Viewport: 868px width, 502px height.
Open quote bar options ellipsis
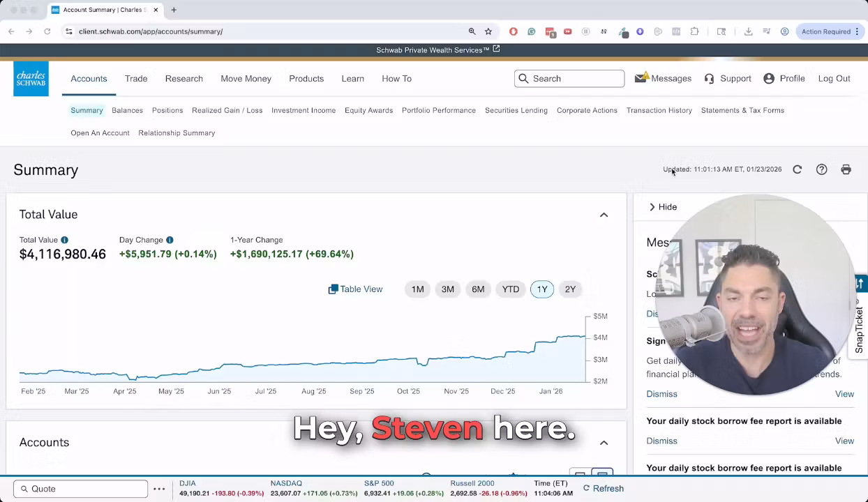(159, 489)
